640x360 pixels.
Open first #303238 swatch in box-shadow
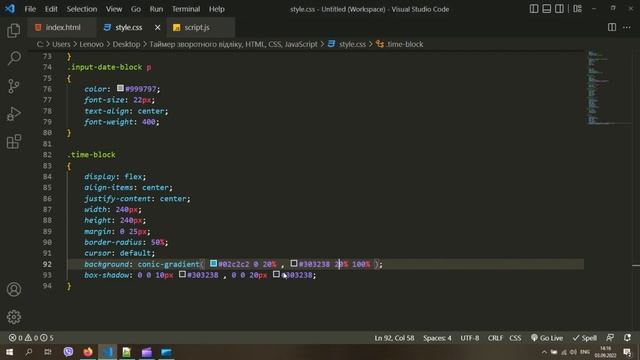182,274
